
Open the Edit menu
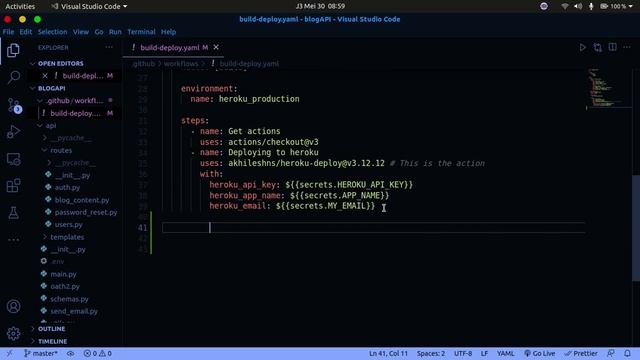(25, 32)
